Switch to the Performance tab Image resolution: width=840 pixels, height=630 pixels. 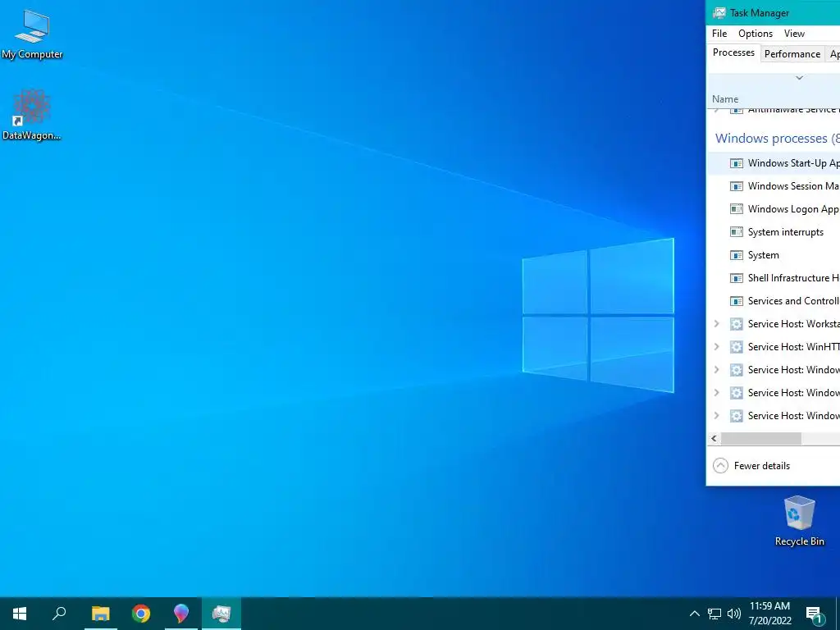tap(792, 53)
